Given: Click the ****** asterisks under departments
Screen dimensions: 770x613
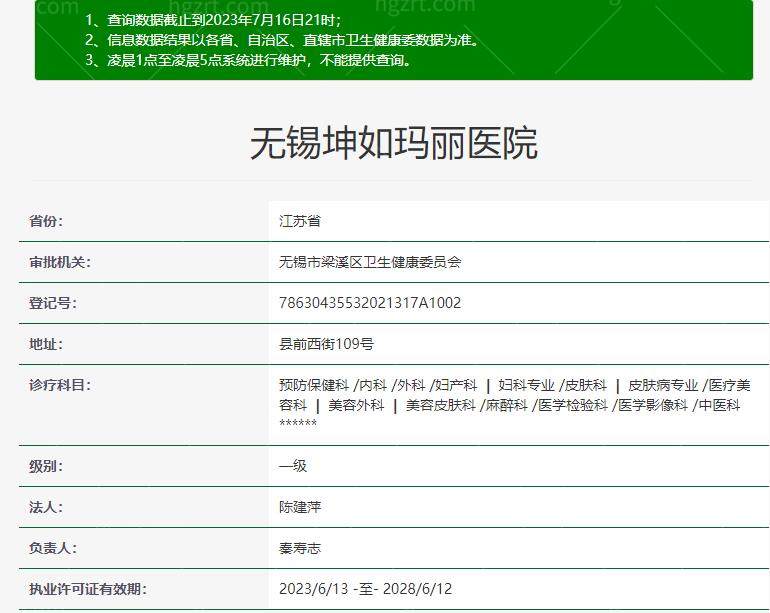Looking at the screenshot, I should (298, 423).
